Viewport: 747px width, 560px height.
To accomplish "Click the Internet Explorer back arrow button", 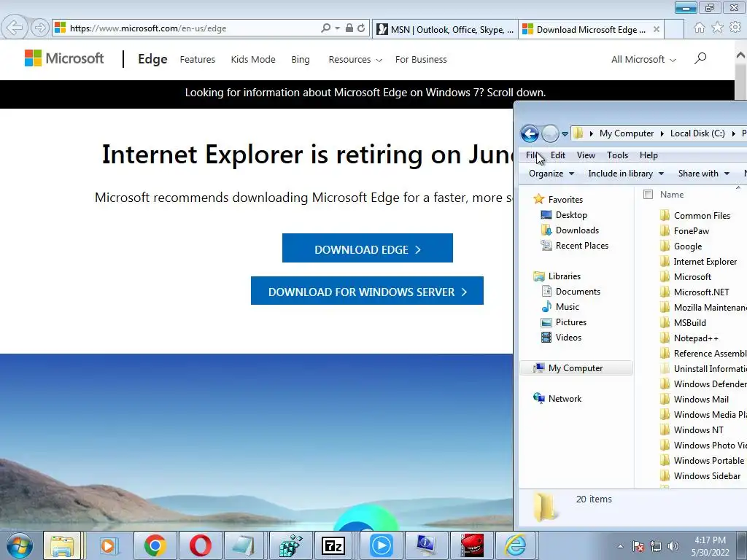I will point(14,28).
